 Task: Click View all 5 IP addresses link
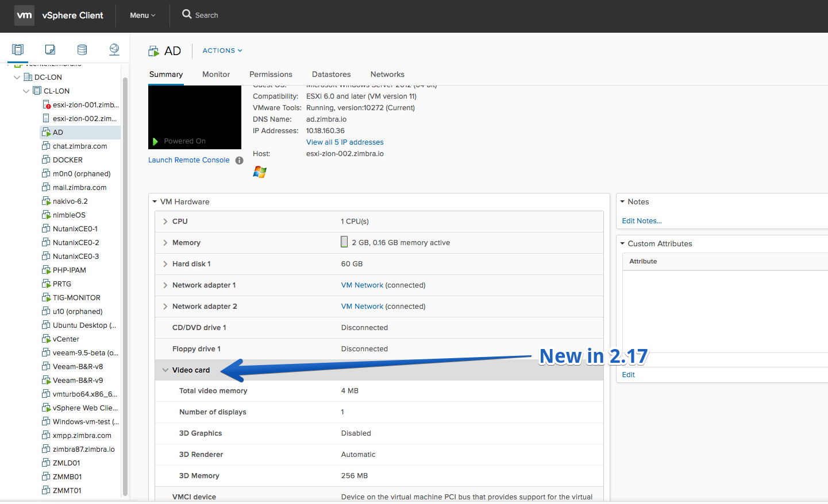tap(345, 142)
